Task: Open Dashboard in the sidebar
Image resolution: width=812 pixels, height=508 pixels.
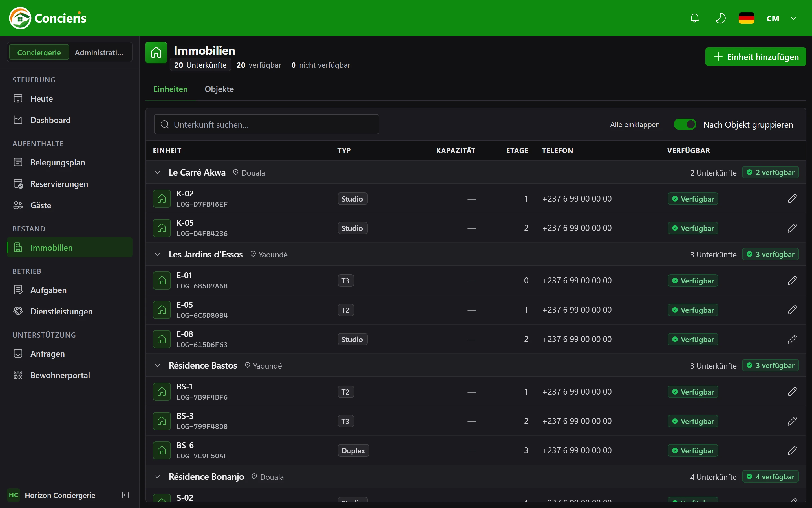Action: pos(69,120)
